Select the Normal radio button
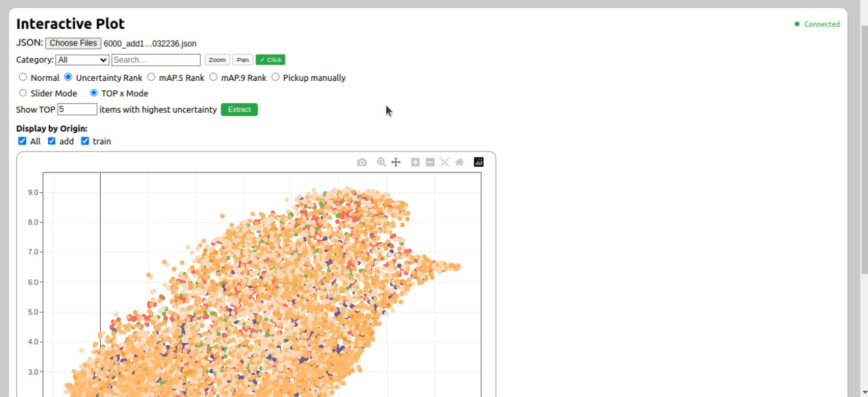The image size is (868, 397). point(23,77)
